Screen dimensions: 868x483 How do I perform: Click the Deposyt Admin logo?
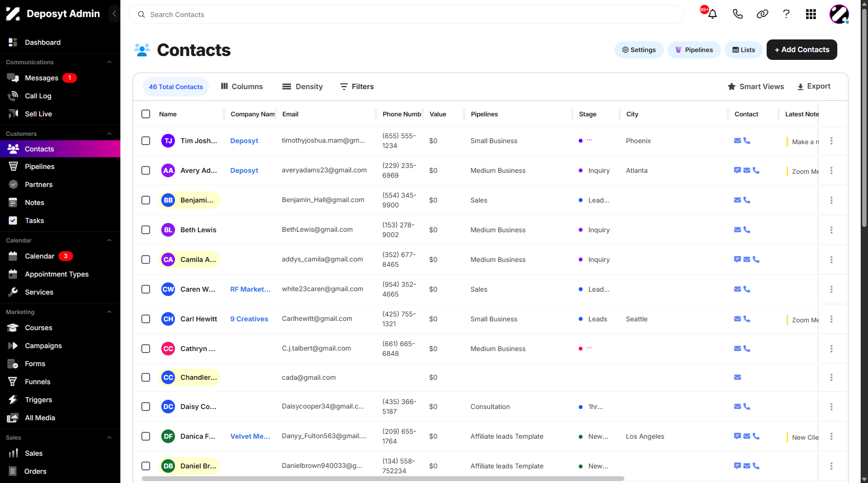tap(13, 14)
